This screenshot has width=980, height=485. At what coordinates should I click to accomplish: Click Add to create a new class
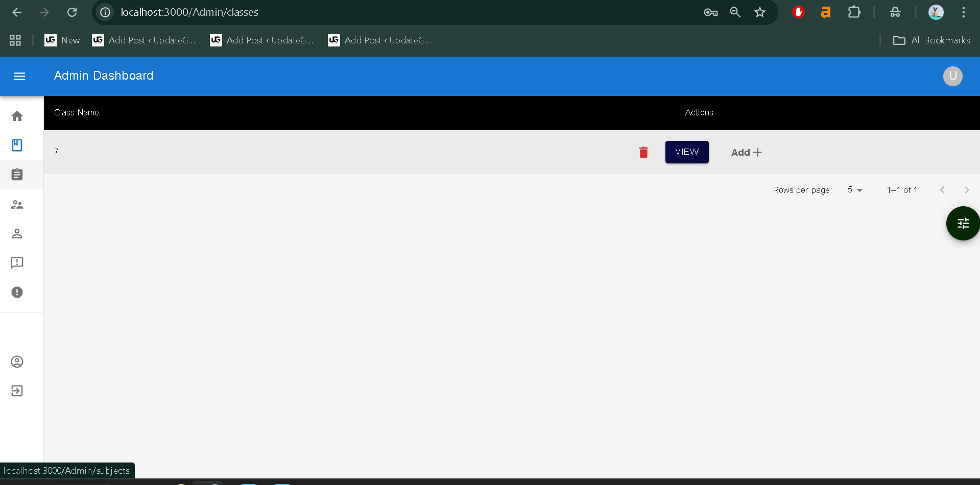tap(746, 152)
